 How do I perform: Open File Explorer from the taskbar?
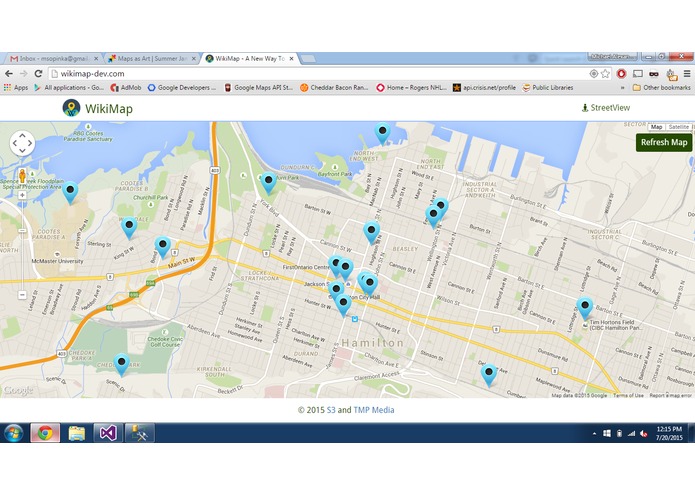(77, 433)
